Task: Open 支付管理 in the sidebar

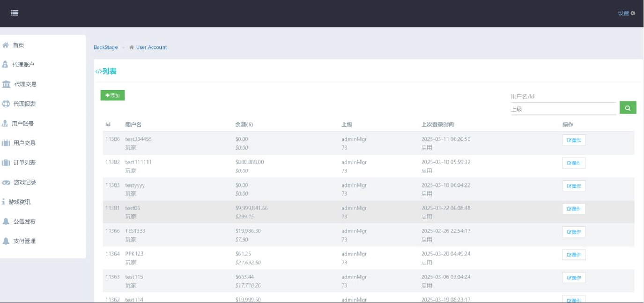Action: pyautogui.click(x=24, y=241)
